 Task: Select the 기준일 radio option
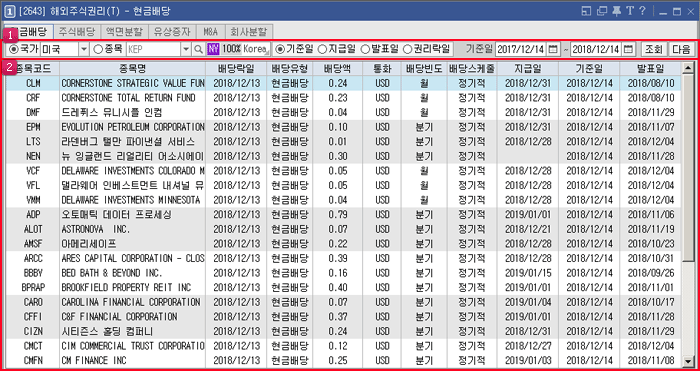click(280, 49)
